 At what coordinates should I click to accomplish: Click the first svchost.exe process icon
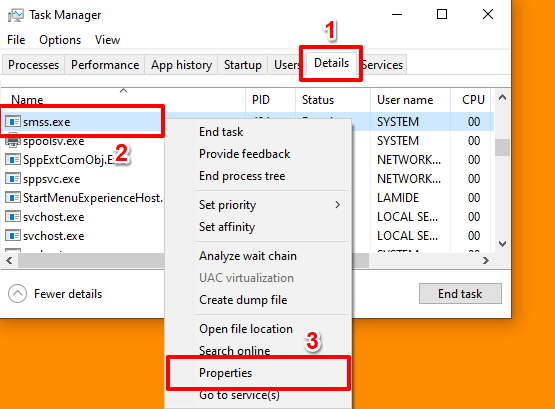point(13,217)
